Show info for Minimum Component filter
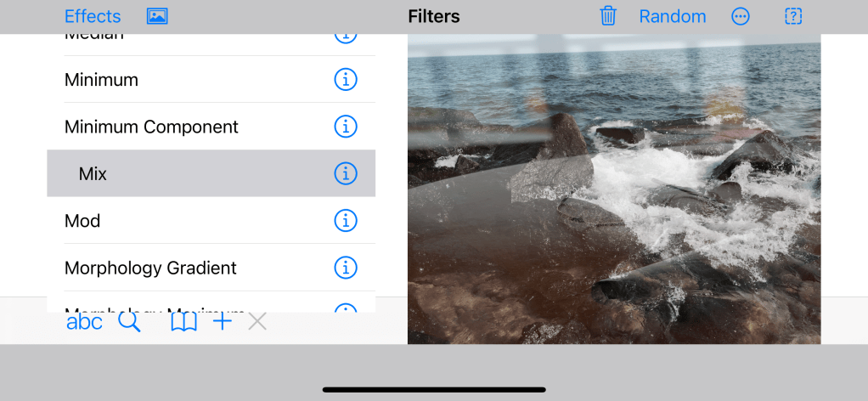 point(345,127)
